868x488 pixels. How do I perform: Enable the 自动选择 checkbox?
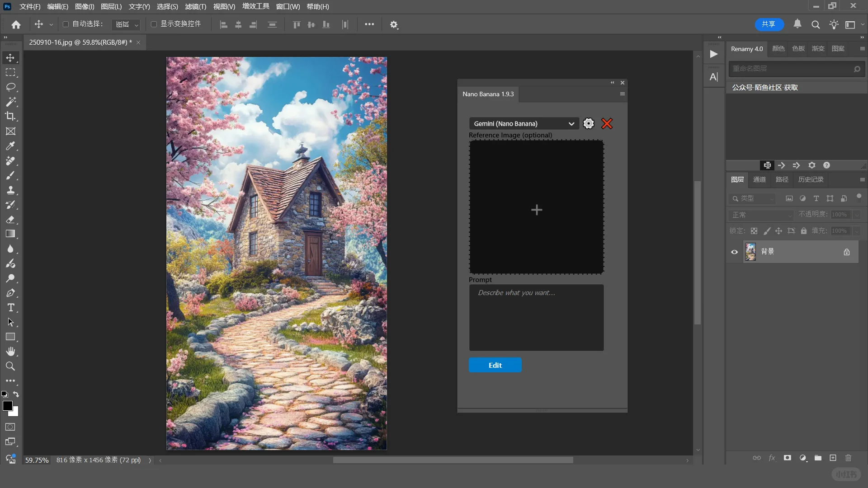pos(66,24)
